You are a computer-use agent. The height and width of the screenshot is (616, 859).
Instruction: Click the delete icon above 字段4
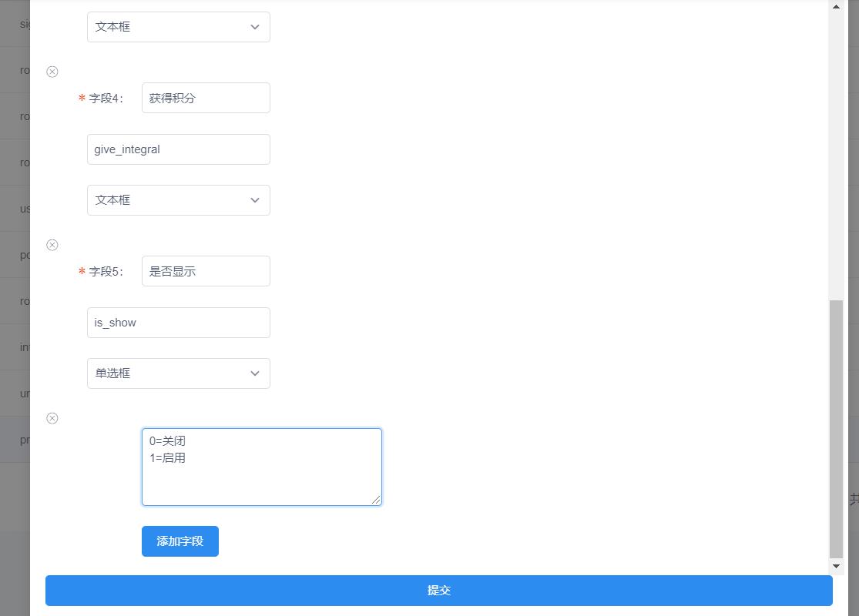tap(52, 71)
